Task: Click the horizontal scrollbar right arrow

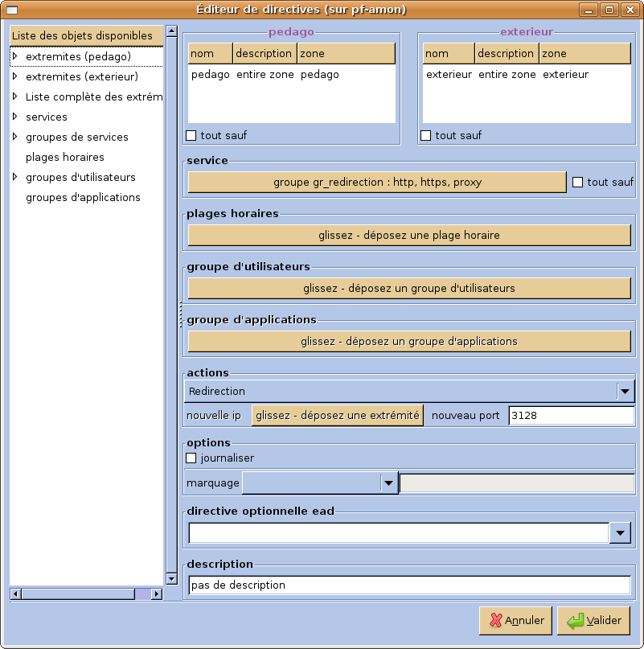Action: pos(157,594)
